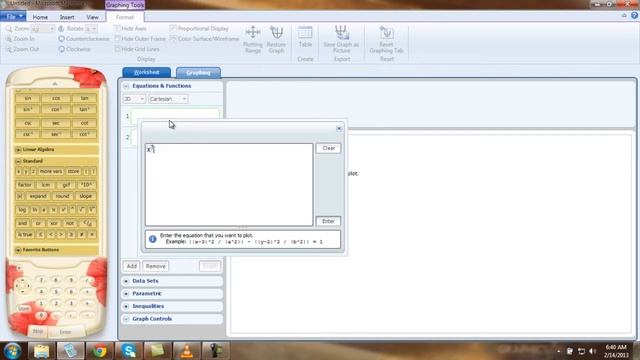The height and width of the screenshot is (360, 640).
Task: Rotate graph Clockwise
Action: tap(74, 49)
